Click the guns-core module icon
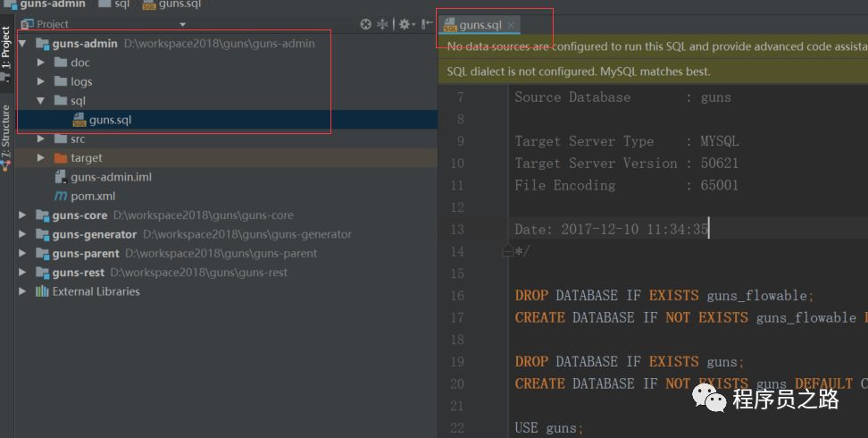 point(43,215)
